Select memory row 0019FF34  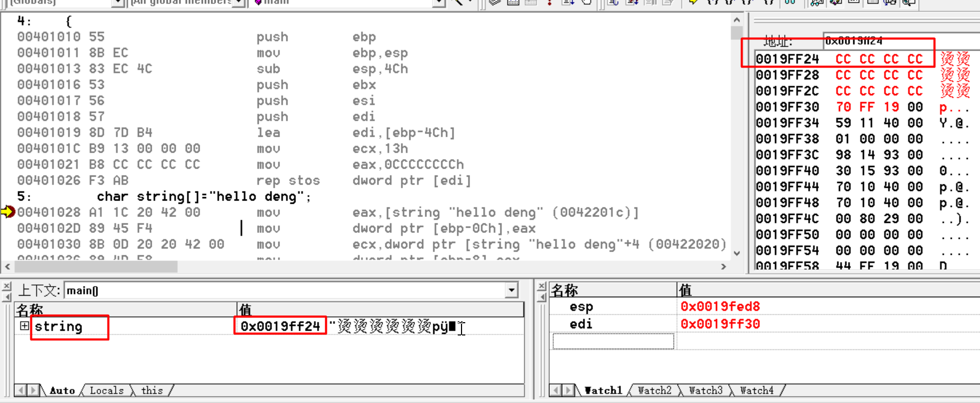coord(862,123)
